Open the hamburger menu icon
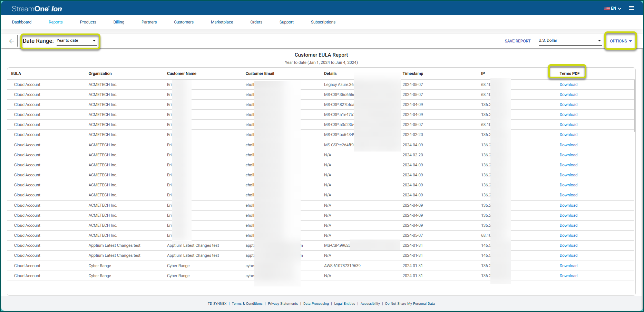Viewport: 644px width, 312px height. pyautogui.click(x=632, y=8)
